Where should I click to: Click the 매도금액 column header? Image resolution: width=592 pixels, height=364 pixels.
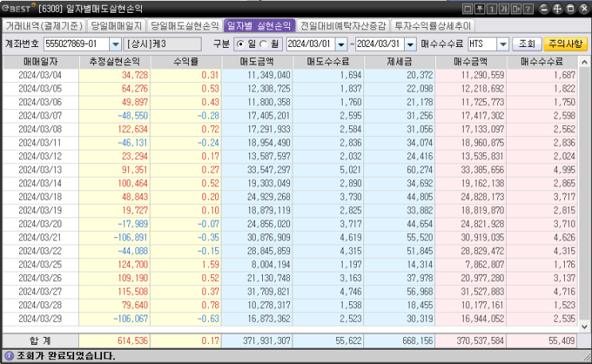pos(257,62)
